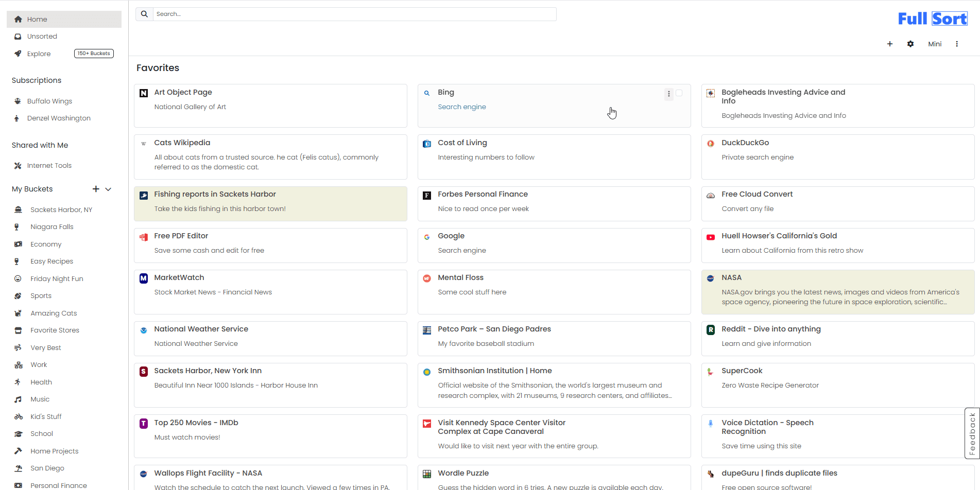Click the Very Best icon
This screenshot has height=490, width=980.
(x=18, y=347)
